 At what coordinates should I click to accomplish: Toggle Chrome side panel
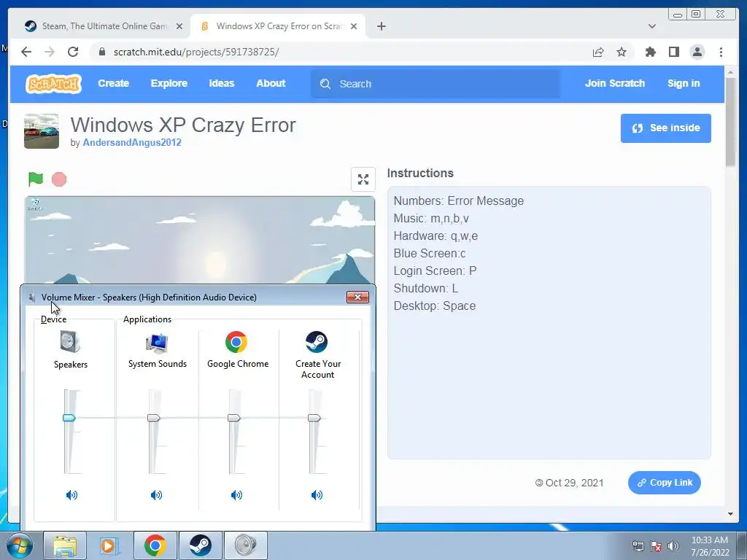coord(673,52)
